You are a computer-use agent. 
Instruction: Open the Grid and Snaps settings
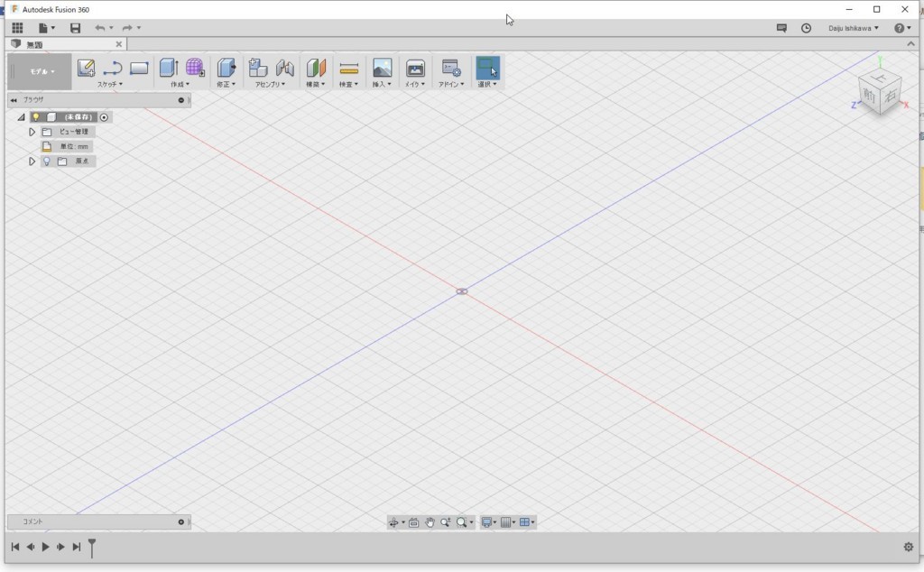(505, 522)
